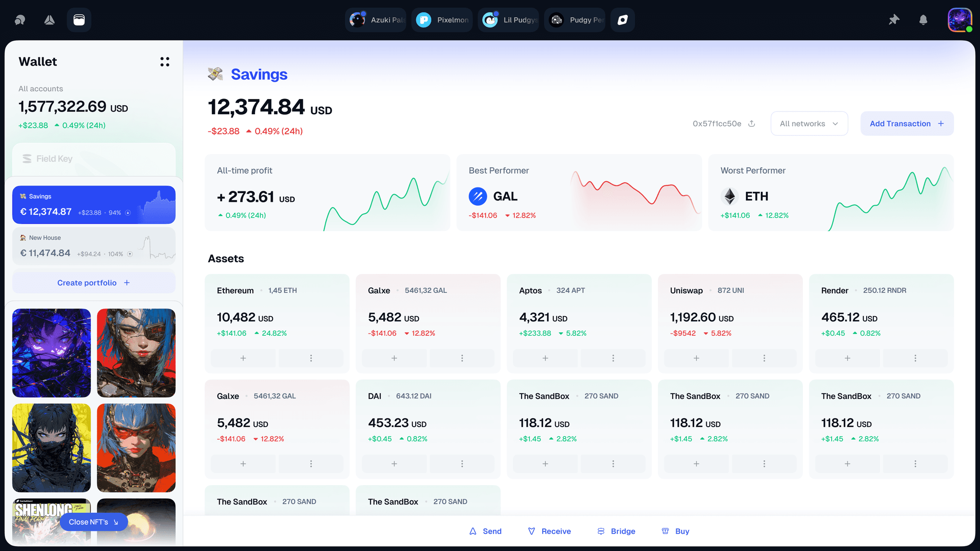Open the Ethereum card three-dot menu

coord(311,358)
